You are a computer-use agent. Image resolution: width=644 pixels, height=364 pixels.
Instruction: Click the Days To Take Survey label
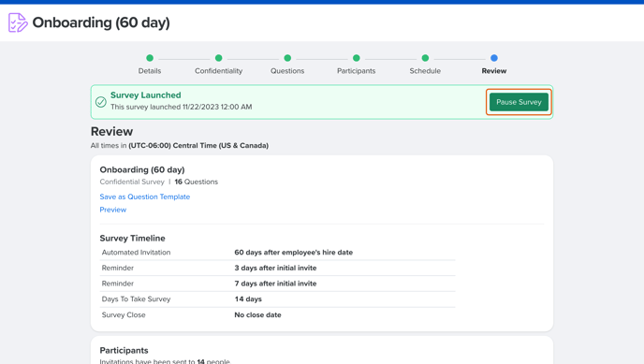136,299
